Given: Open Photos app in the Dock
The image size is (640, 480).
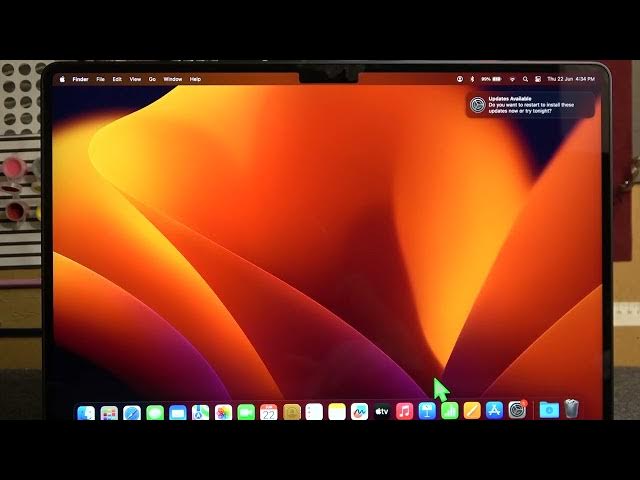Looking at the screenshot, I should (223, 412).
